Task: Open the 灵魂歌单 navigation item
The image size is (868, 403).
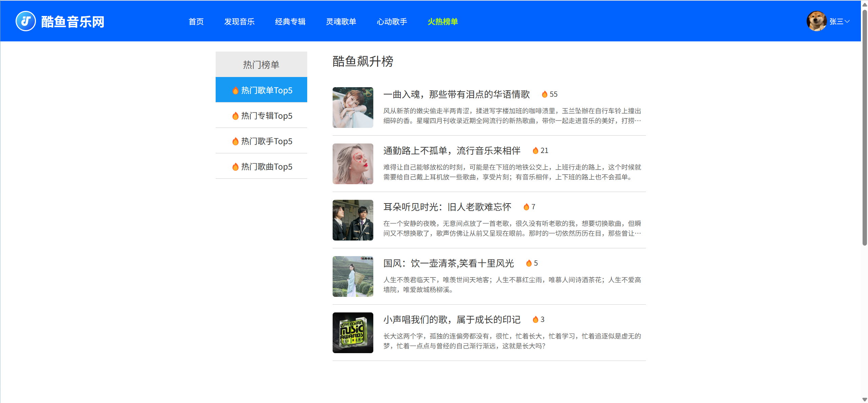Action: [x=341, y=22]
